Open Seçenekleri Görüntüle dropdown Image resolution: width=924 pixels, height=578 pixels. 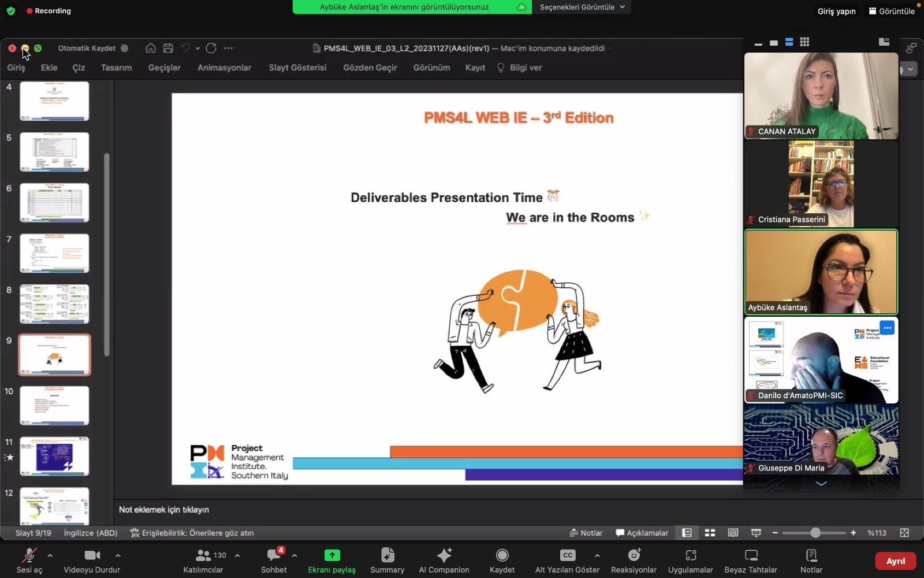pos(582,7)
